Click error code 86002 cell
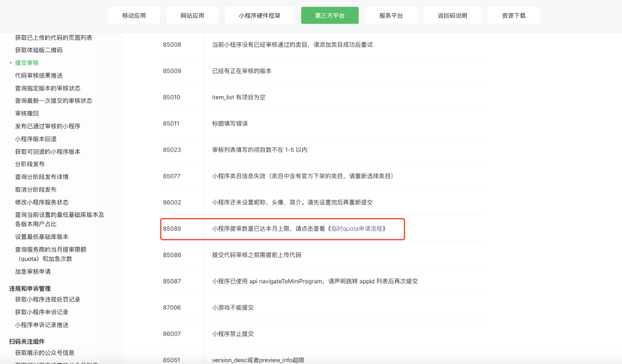Image resolution: width=622 pixels, height=364 pixels. coord(172,202)
